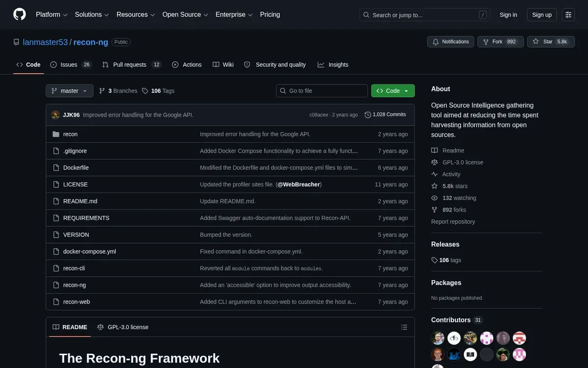
Task: Star the recon-ng repository
Action: [x=551, y=42]
